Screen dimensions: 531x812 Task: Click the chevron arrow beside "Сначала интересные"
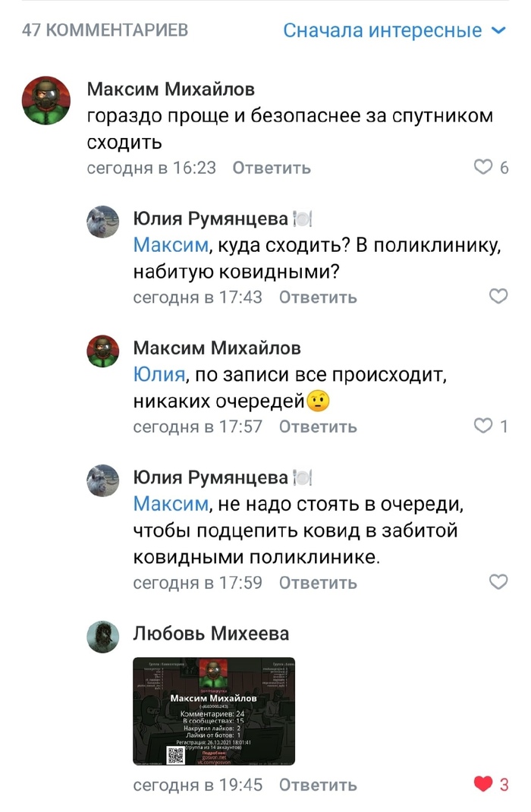(498, 30)
